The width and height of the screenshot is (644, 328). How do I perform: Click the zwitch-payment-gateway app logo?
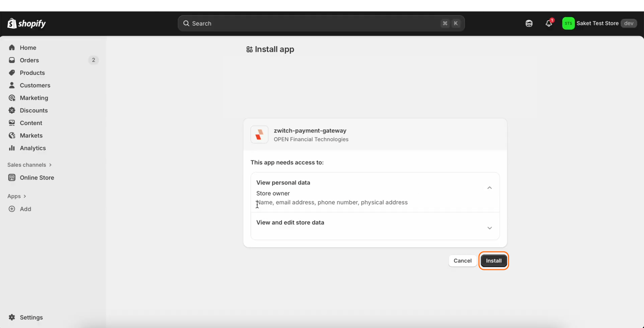tap(259, 134)
